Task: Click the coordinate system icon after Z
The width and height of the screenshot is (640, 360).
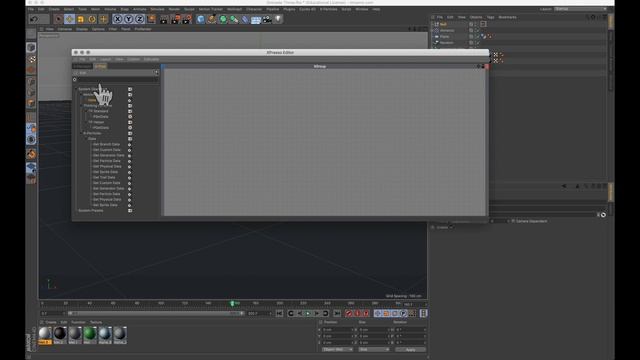Action: coord(151,19)
